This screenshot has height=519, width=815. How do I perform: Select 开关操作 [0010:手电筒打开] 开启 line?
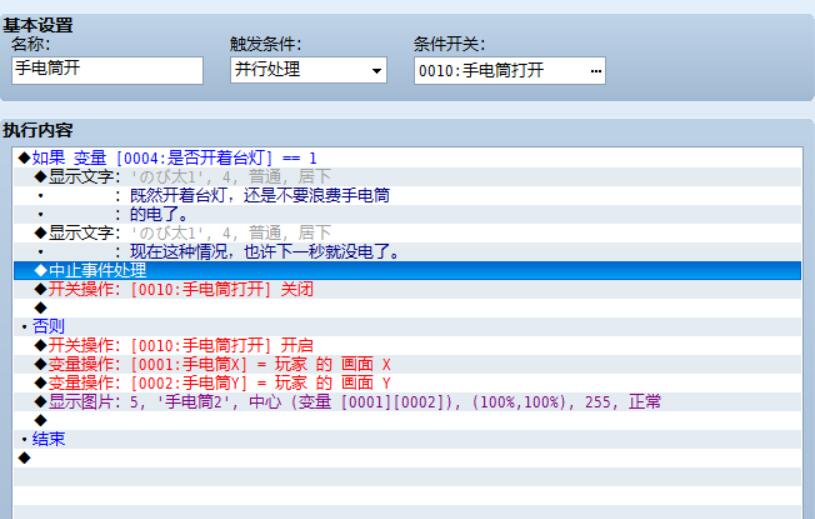pos(408,345)
